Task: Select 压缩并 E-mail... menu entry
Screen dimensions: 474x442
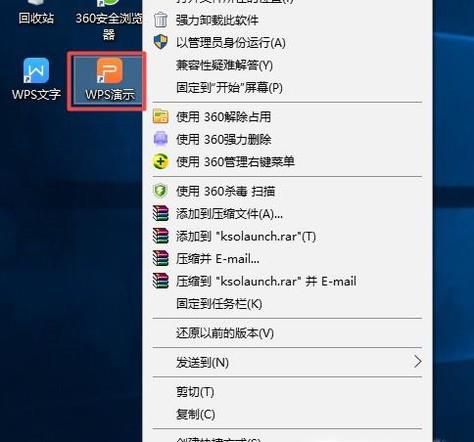Action: [287, 259]
